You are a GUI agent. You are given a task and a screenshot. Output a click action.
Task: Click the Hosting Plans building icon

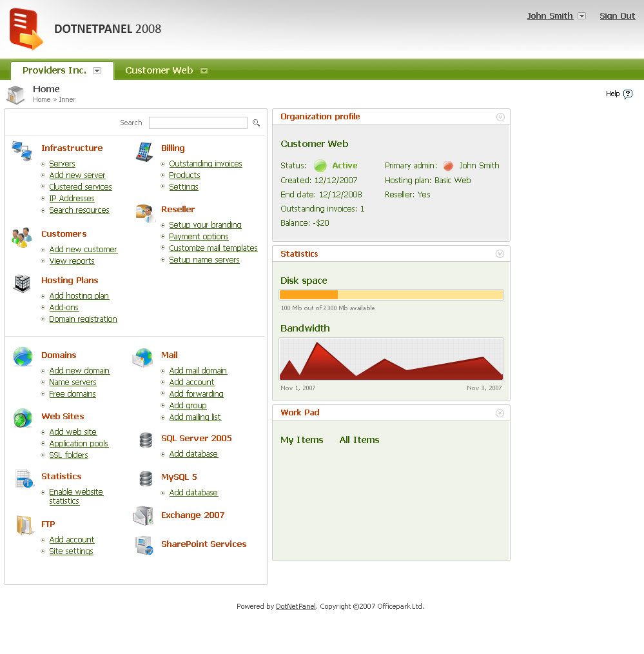click(22, 284)
